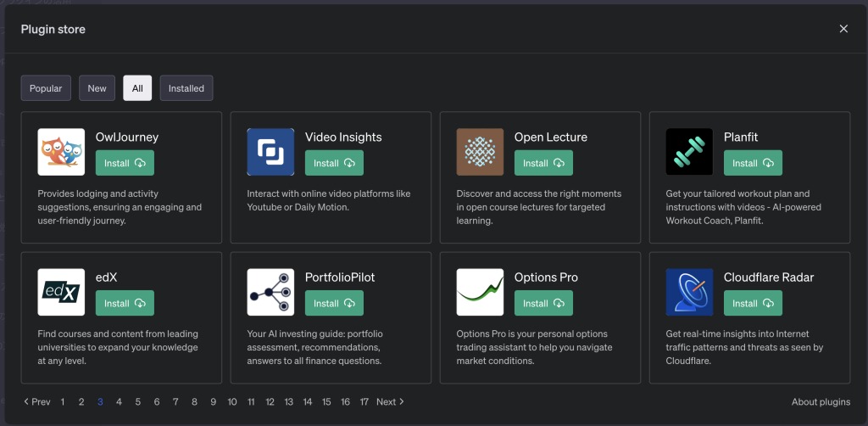Select the All filter tab
868x426 pixels.
(x=137, y=88)
